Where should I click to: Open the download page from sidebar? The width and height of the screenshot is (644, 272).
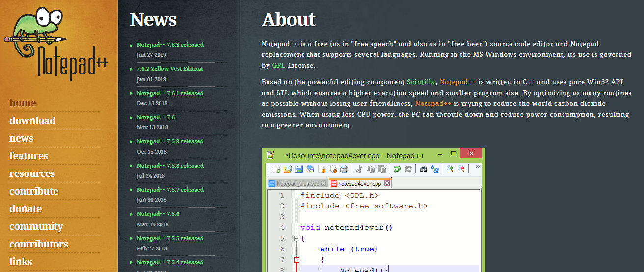pos(32,121)
